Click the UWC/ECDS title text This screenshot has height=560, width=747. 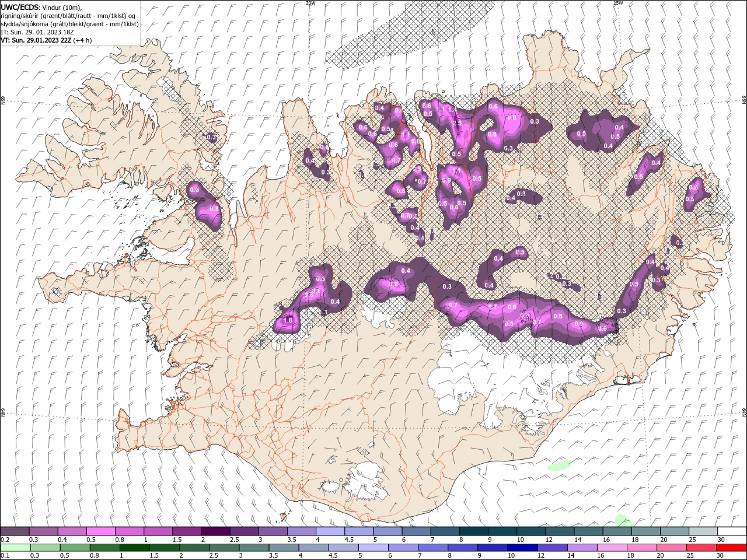pyautogui.click(x=20, y=7)
